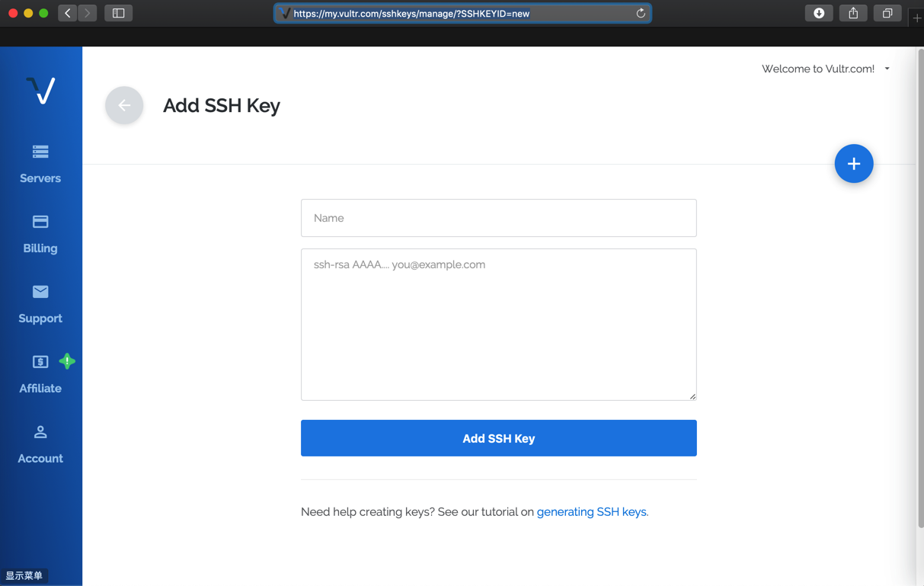Open the Support section in the sidebar

[40, 303]
